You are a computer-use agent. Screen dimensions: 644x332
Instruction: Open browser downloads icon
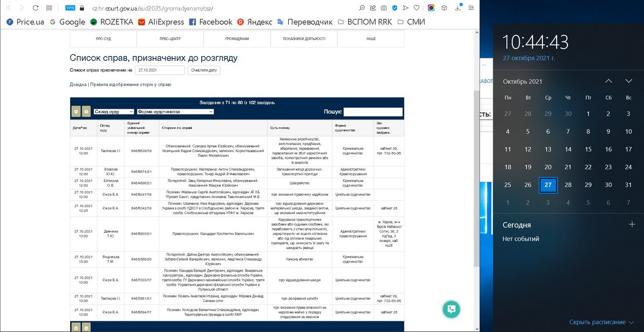point(458,8)
